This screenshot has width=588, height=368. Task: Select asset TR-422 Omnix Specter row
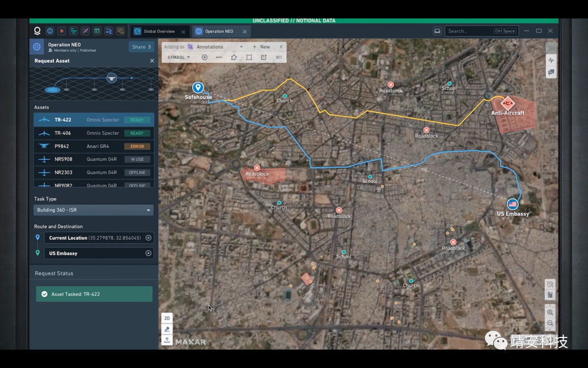point(94,120)
